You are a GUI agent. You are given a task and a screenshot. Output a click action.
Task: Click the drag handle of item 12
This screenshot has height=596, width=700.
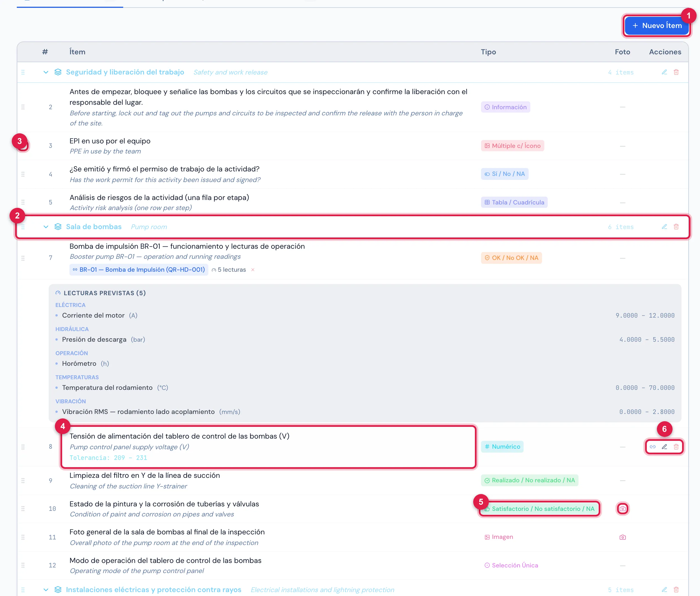click(x=23, y=565)
